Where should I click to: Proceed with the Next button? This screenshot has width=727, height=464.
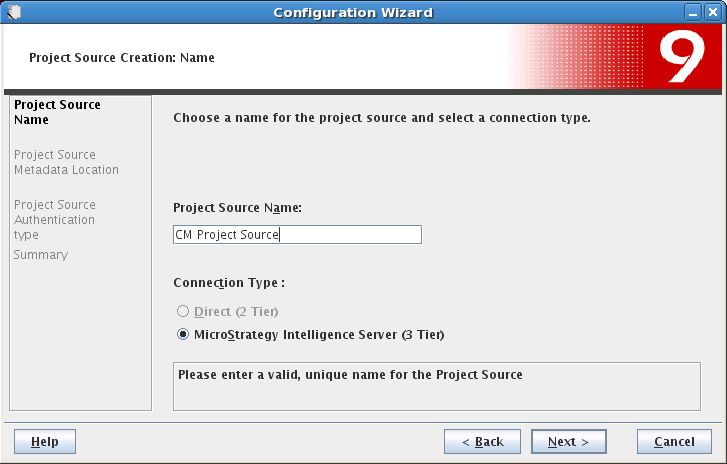[568, 442]
